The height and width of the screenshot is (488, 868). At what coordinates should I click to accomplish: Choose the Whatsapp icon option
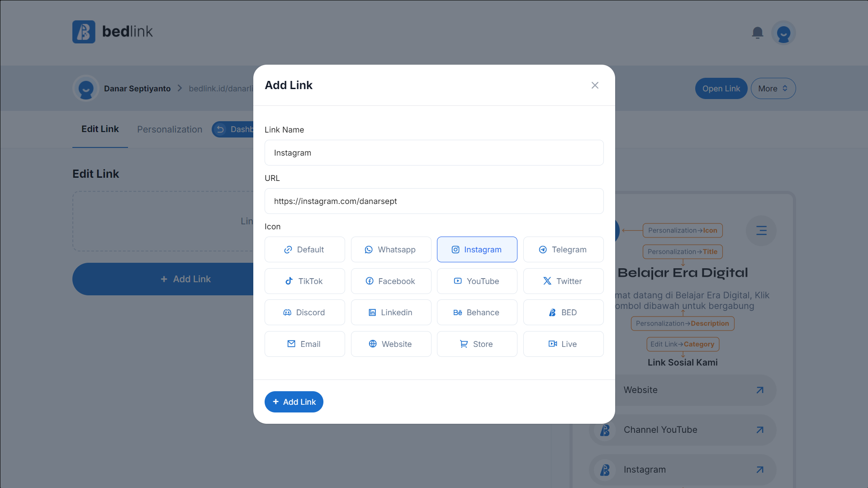(x=391, y=249)
